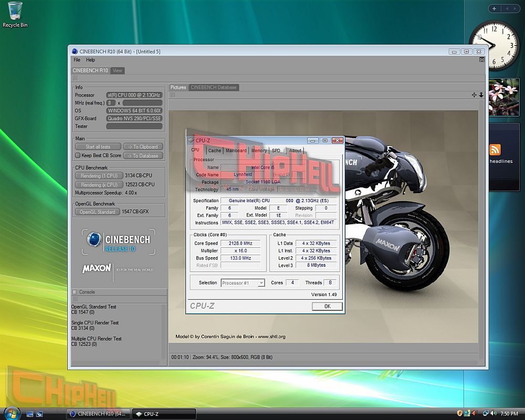Click OK in the CPU-Z window

tap(327, 306)
